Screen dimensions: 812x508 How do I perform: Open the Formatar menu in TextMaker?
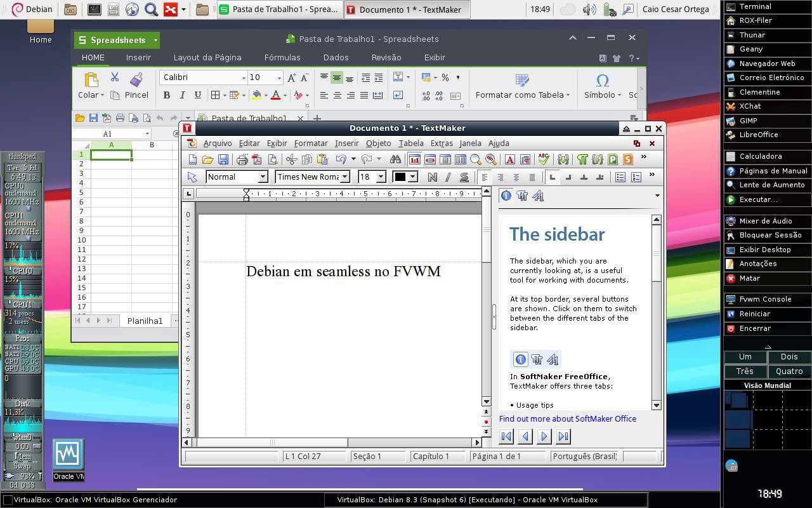coord(310,143)
